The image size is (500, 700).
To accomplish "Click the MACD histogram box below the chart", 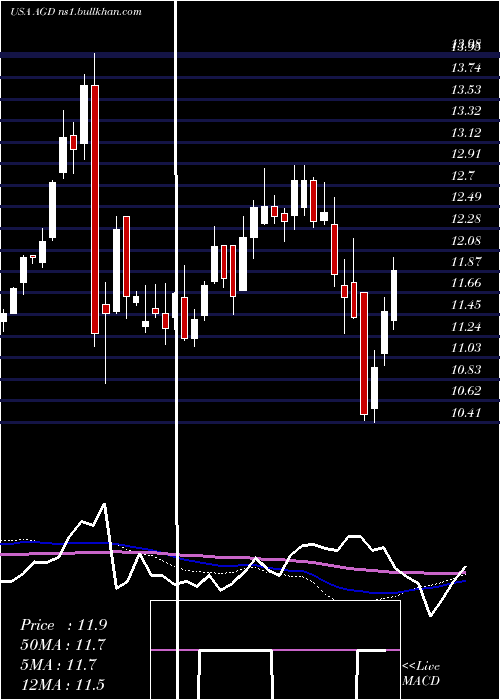I will pos(275,650).
